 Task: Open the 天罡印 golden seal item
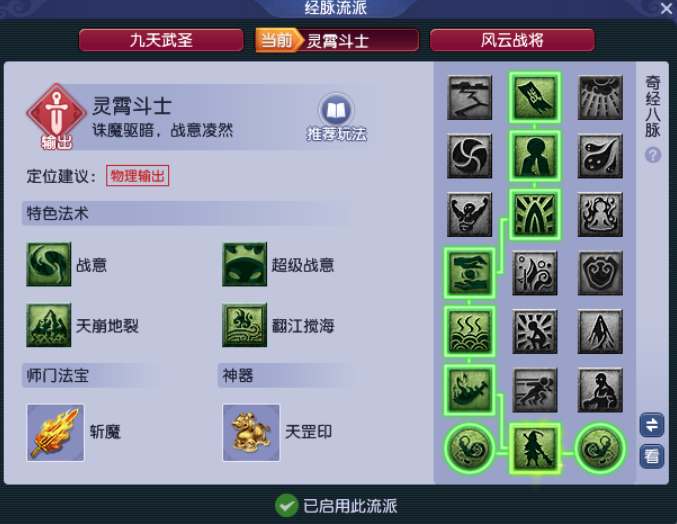point(251,432)
